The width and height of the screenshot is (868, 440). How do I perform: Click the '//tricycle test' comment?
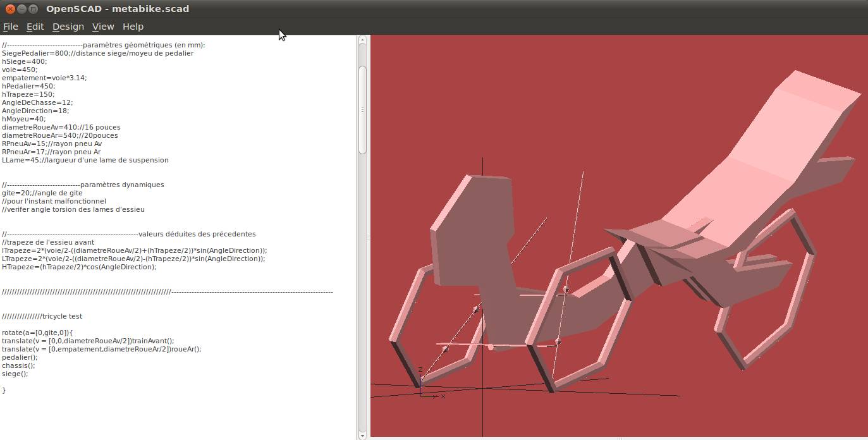[42, 316]
